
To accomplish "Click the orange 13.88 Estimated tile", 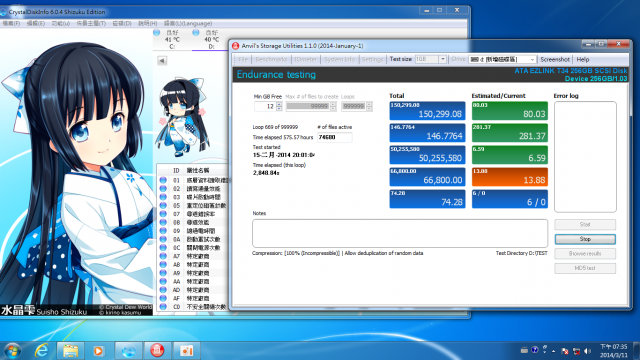I will pos(510,177).
